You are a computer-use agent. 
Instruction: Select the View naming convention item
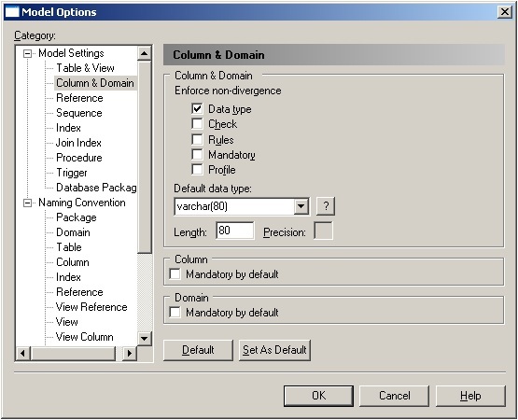coord(67,322)
